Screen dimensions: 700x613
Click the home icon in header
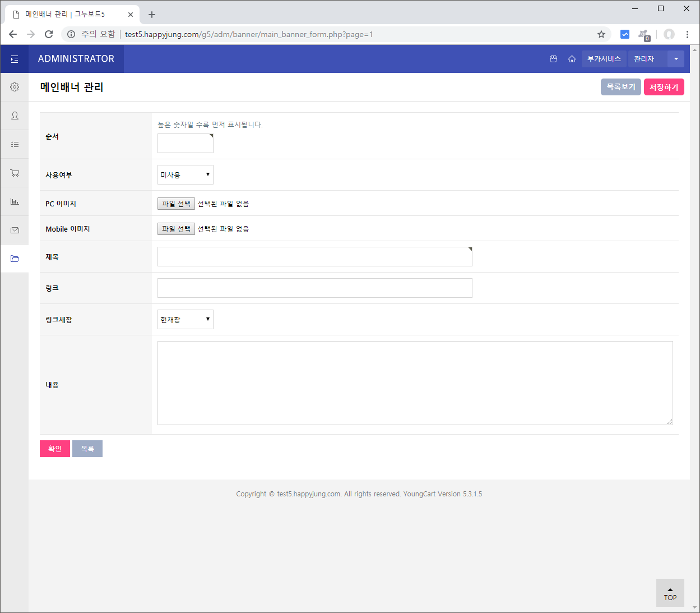point(572,59)
